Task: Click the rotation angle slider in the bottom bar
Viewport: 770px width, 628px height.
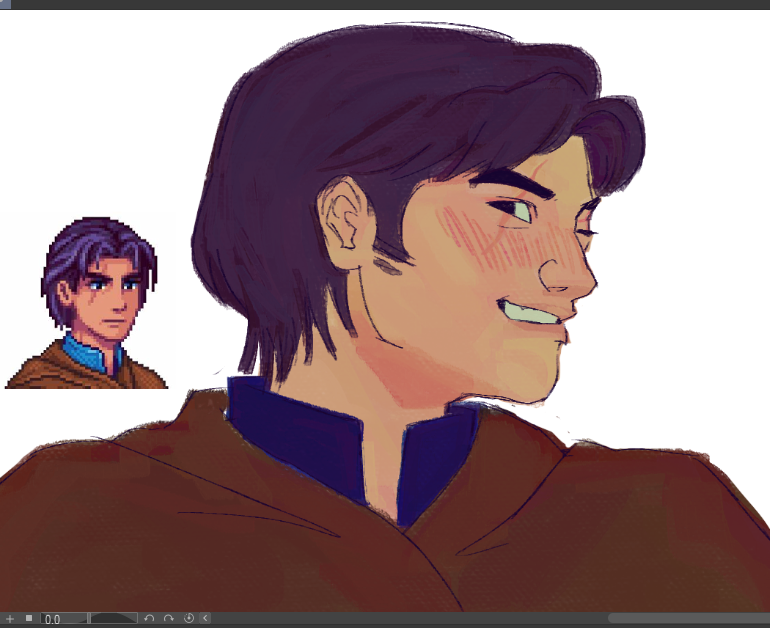Action: pyautogui.click(x=114, y=619)
